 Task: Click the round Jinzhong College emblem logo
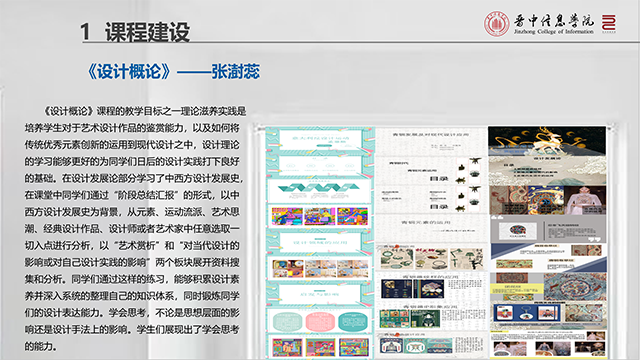[496, 23]
